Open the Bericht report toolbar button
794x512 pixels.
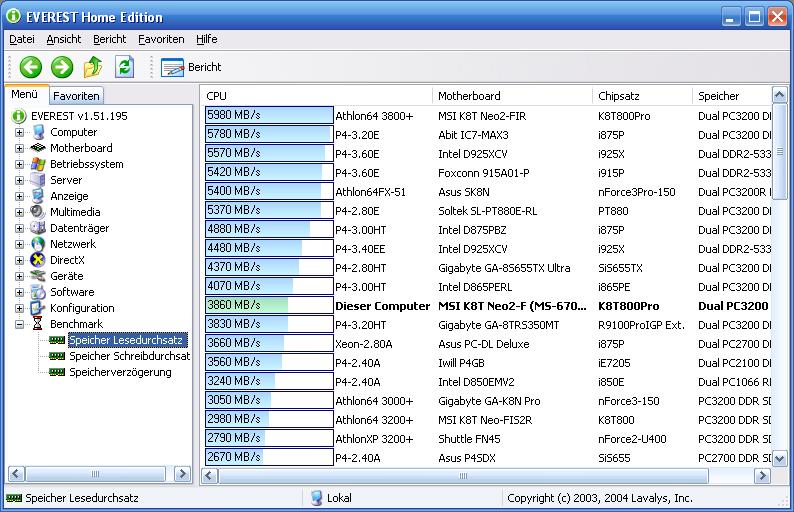pos(191,67)
